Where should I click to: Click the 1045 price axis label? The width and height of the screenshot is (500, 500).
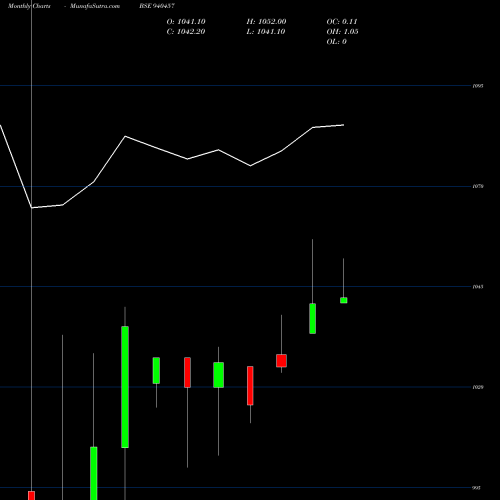point(478,287)
